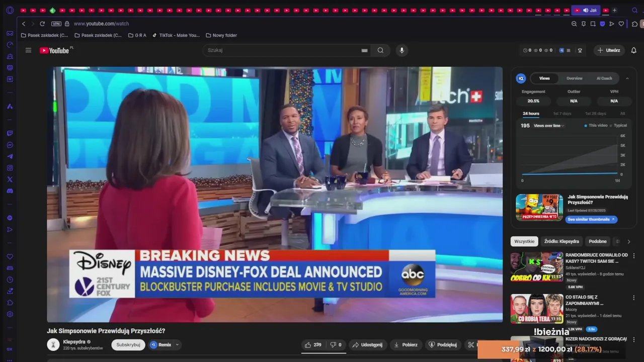The image size is (644, 362).
Task: Open the Klepsydra channel avatar
Action: [53, 344]
